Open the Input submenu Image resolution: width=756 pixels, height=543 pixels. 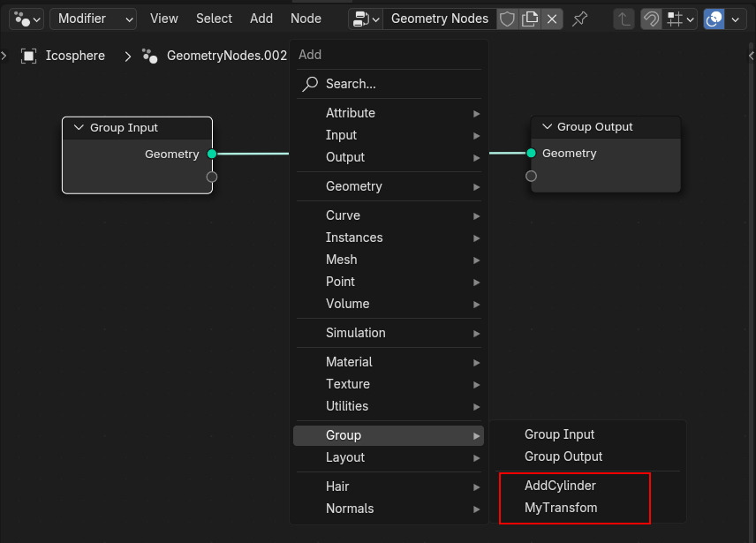pos(389,135)
